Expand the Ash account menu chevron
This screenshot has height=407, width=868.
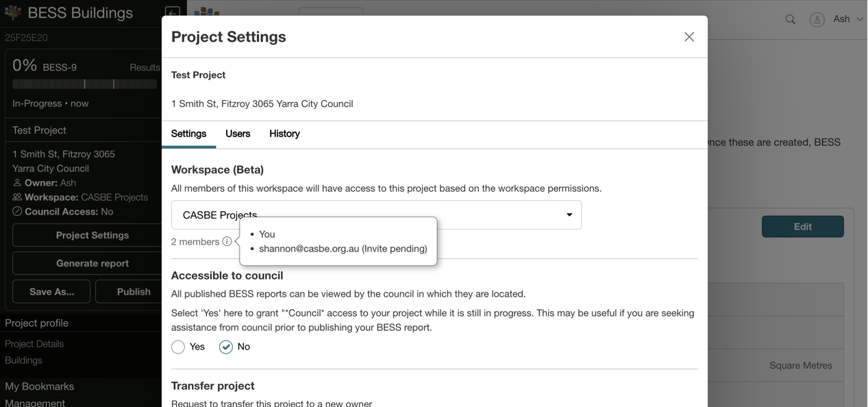pyautogui.click(x=860, y=19)
